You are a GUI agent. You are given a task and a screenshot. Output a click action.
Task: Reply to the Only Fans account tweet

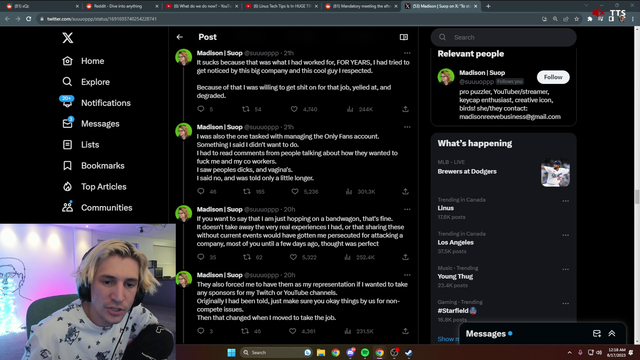[x=200, y=191]
